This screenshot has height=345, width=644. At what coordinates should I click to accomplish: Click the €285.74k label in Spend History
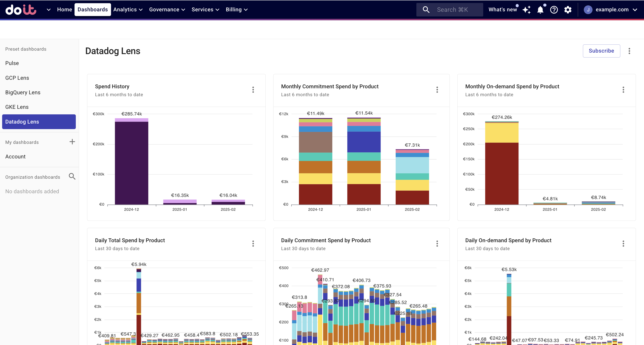coord(132,114)
